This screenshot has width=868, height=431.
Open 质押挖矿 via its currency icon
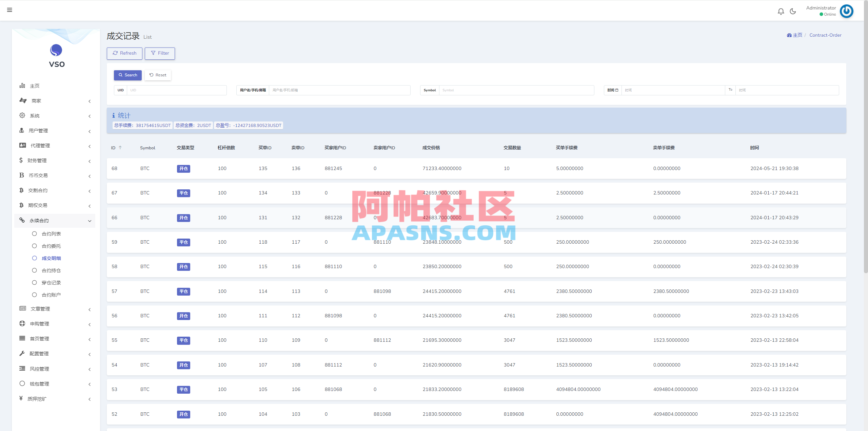[21, 399]
